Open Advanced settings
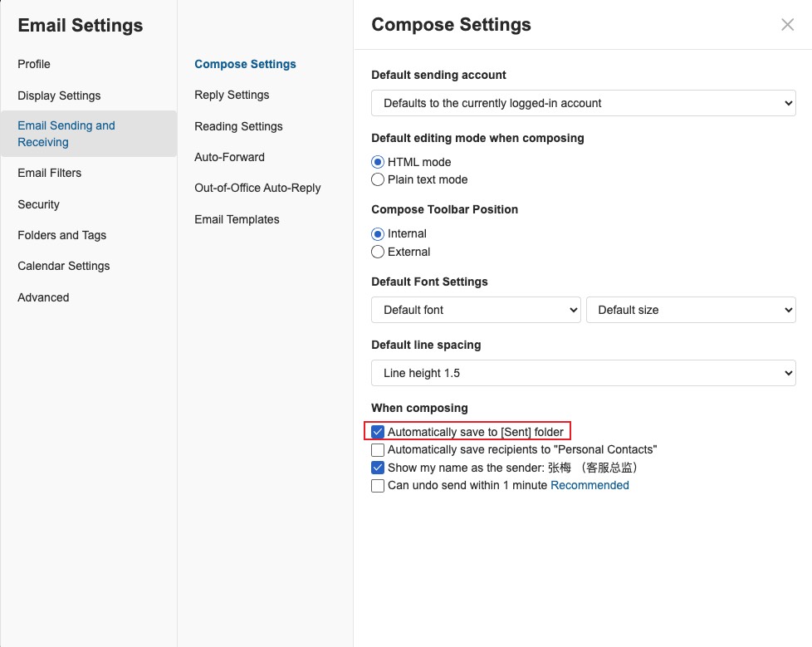The width and height of the screenshot is (812, 647). point(43,297)
